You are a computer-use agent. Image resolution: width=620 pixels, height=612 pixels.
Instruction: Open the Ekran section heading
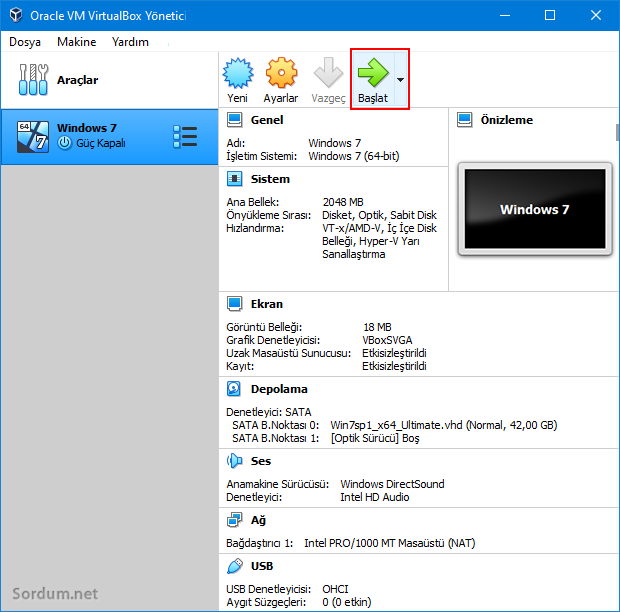click(267, 304)
